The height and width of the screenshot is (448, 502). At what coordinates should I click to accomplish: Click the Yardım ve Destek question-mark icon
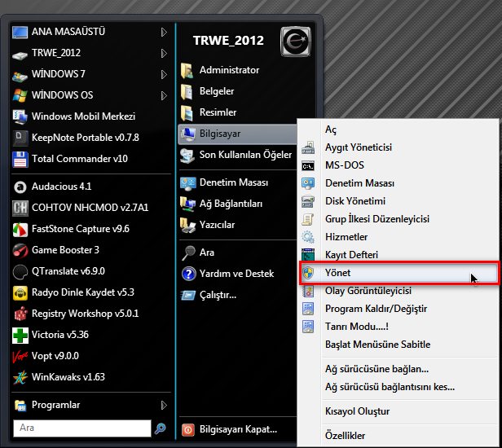coord(188,274)
